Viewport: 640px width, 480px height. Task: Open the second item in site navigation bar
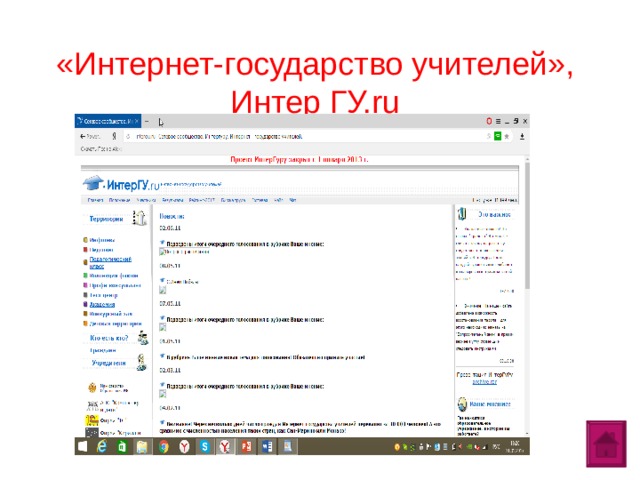click(119, 200)
